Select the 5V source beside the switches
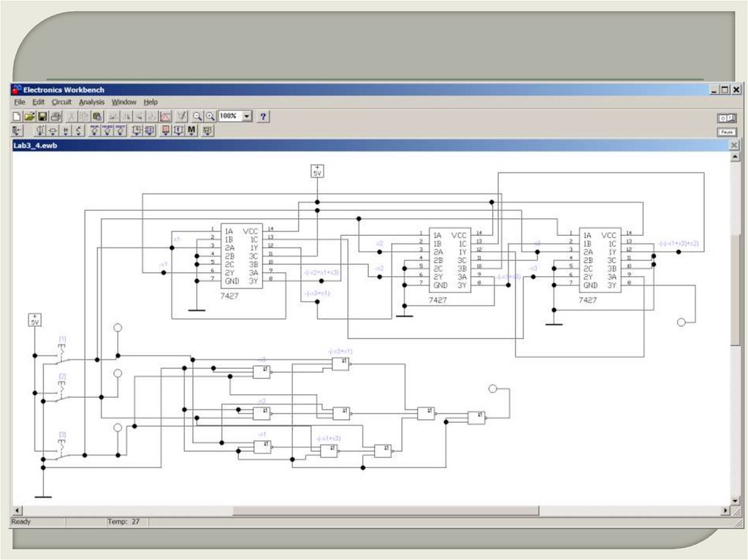The height and width of the screenshot is (560, 748). point(34,320)
